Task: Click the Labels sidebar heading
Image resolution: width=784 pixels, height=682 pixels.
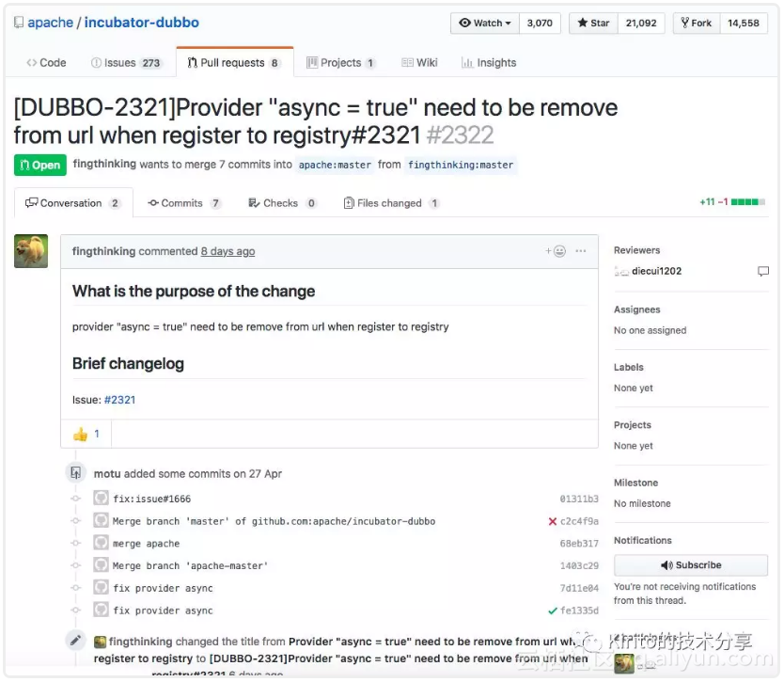Action: (x=629, y=367)
